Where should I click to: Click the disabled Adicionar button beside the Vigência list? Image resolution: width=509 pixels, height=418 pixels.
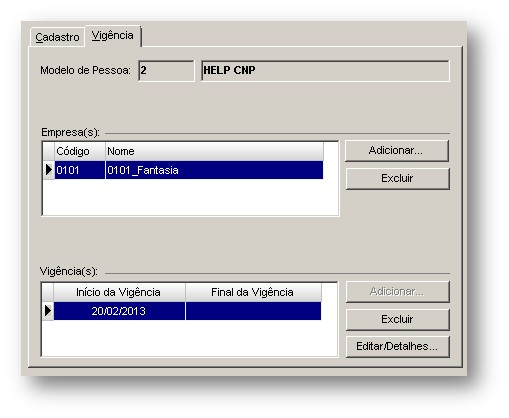click(397, 292)
